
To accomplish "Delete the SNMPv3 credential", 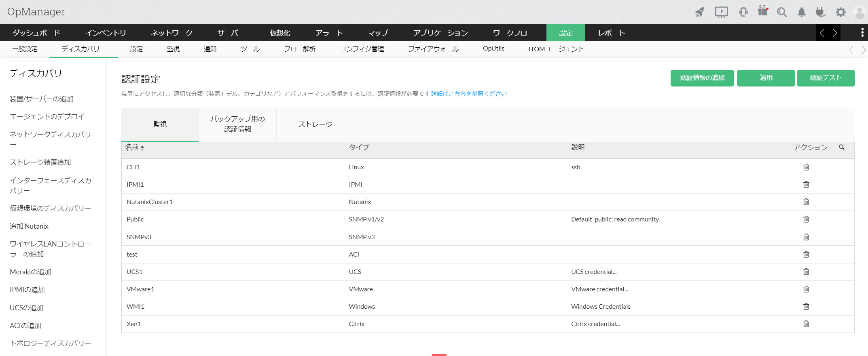I will pyautogui.click(x=806, y=237).
